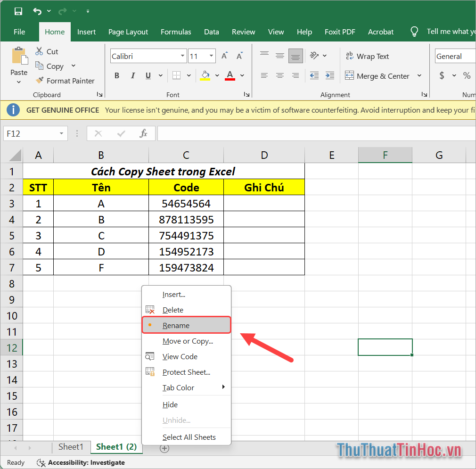Open Alignment settings dialog launcher
The width and height of the screenshot is (476, 469).
(x=424, y=94)
